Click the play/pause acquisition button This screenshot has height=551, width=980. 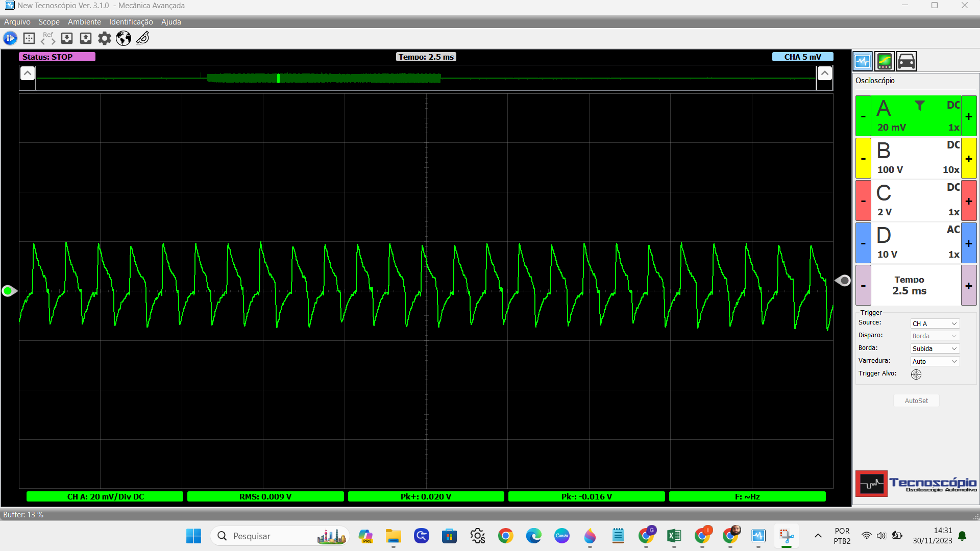pyautogui.click(x=10, y=38)
